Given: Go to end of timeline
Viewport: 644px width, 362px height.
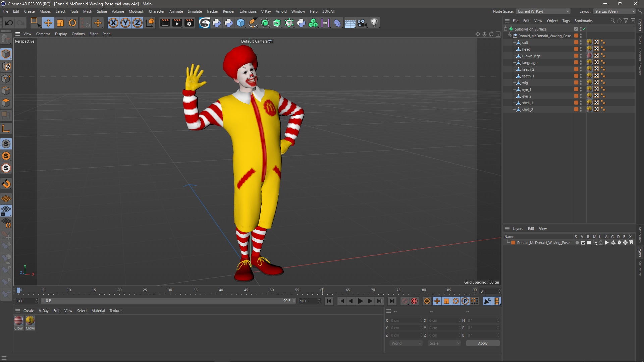Looking at the screenshot, I should point(392,301).
